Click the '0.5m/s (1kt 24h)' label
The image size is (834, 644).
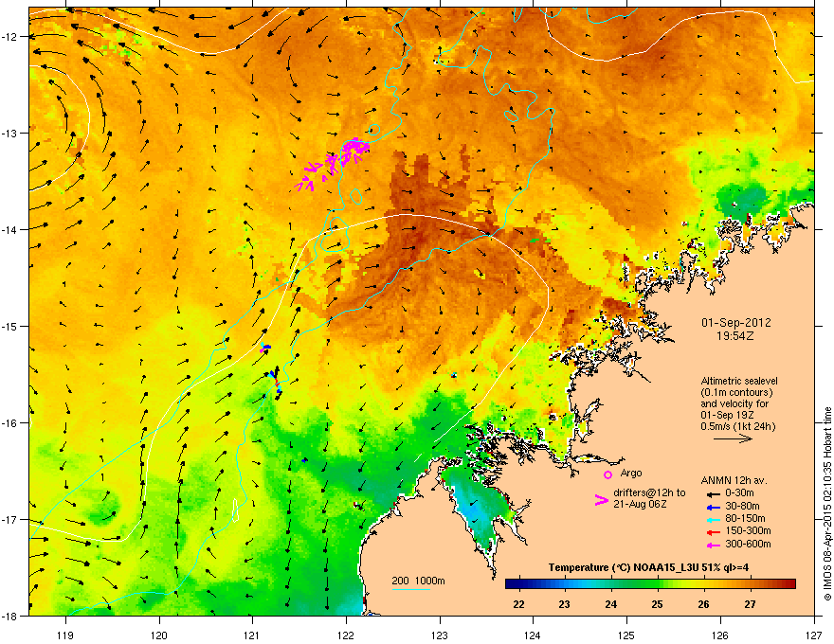tap(737, 426)
